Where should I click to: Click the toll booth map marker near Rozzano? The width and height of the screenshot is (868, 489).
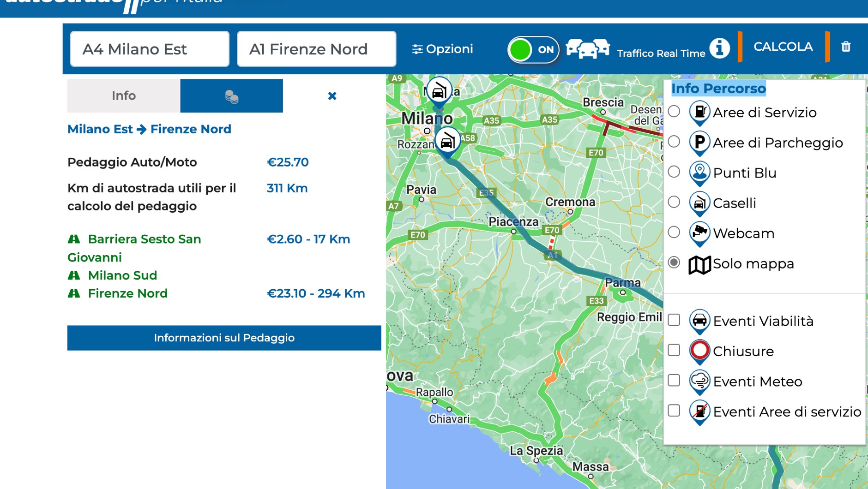click(447, 142)
